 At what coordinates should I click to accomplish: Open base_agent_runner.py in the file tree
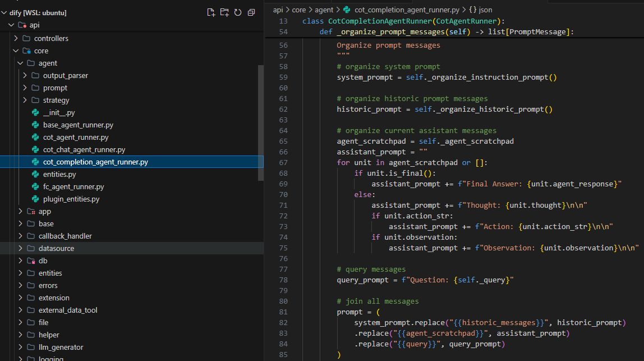[78, 125]
